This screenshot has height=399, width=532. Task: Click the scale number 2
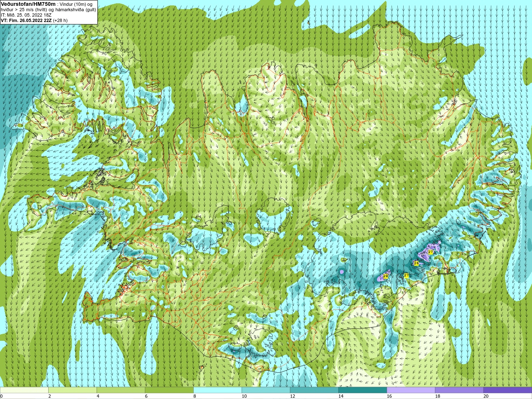(49, 396)
